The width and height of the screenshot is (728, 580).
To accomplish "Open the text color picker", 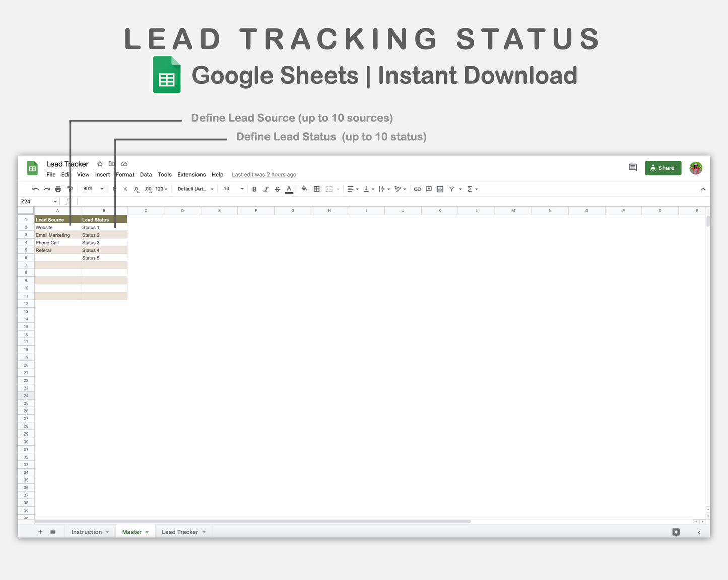I will click(289, 189).
